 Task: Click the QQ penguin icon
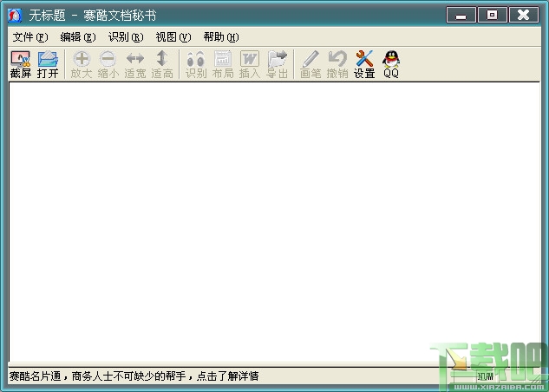coord(391,64)
